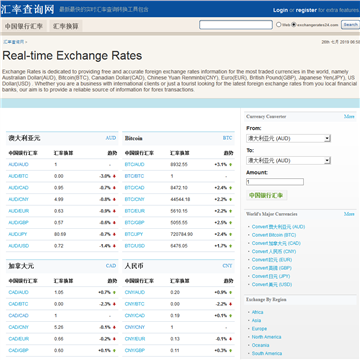Click red down arrow in AUD/USD row

pos(114,246)
